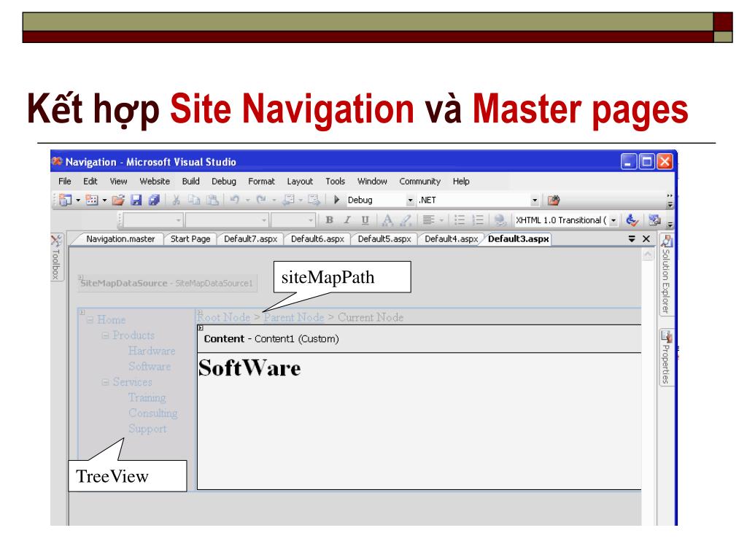Click the accessibility check icon
Screen dimensions: 747x560
632,220
